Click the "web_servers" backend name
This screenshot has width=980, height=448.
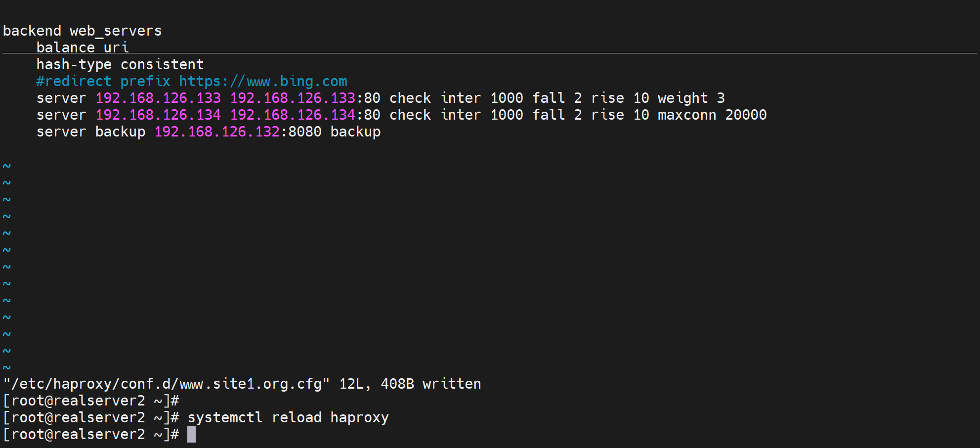tap(116, 31)
